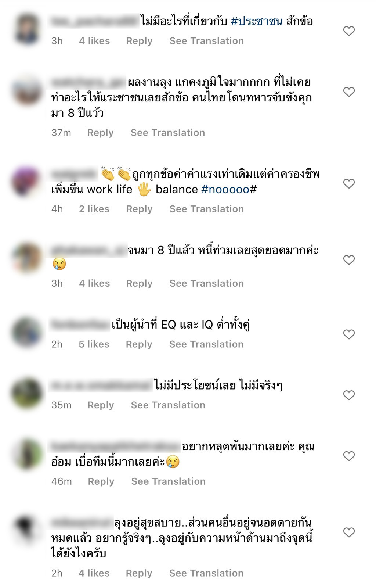Tap heart on comment posted 35m ago

click(349, 395)
